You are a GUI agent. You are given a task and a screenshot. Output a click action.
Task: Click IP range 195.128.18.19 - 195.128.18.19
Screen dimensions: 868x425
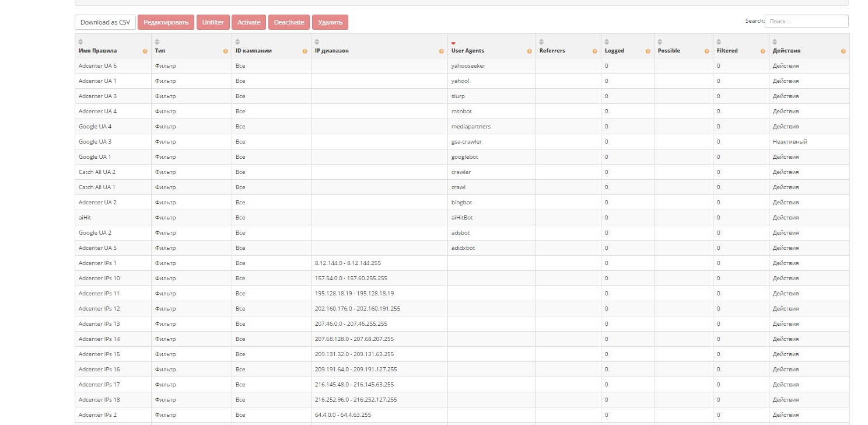(354, 294)
